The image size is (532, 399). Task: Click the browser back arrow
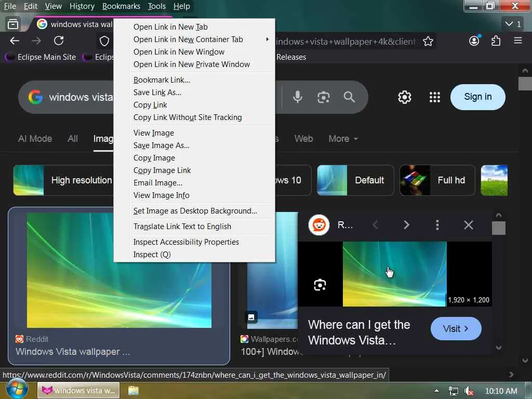point(15,41)
